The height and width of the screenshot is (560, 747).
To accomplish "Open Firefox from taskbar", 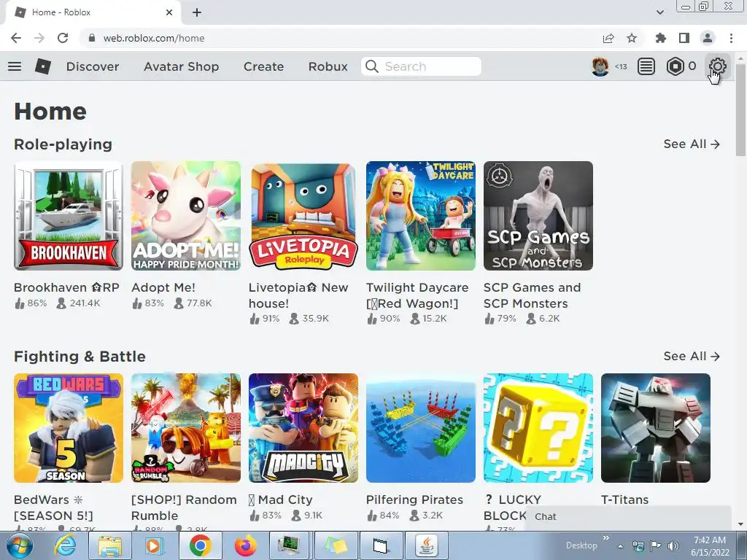I will pos(245,545).
